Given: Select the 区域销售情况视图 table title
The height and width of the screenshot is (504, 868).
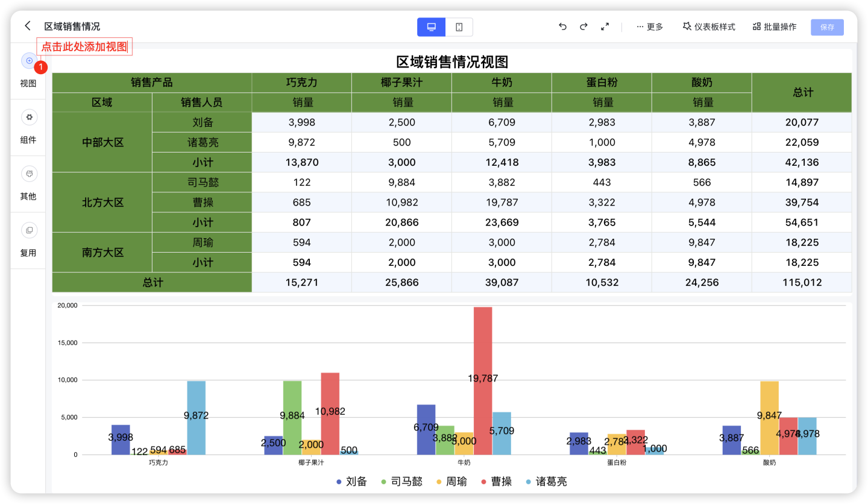Looking at the screenshot, I should (451, 61).
